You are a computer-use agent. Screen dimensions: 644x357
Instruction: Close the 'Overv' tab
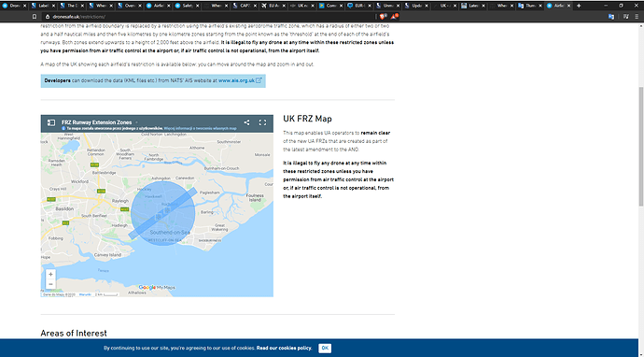coord(139,6)
